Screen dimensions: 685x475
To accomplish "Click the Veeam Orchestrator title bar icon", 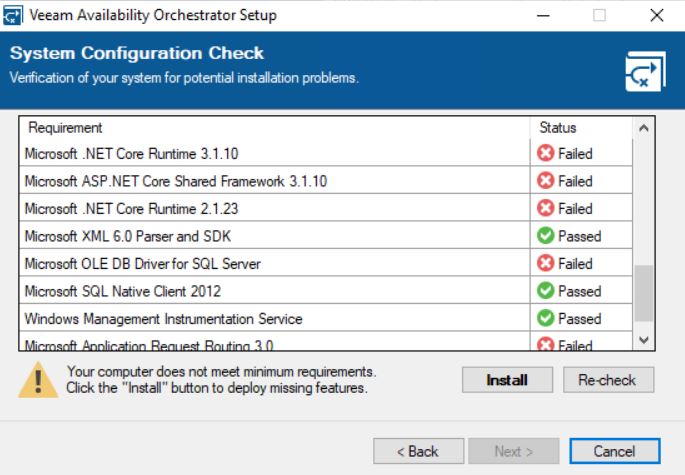I will tap(12, 16).
